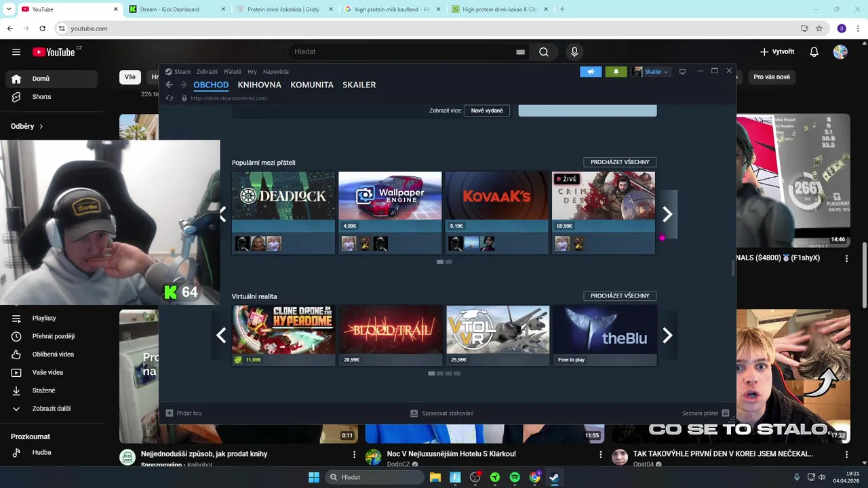Open the Clone Drone in the Hyperdome card
The width and height of the screenshot is (868, 488).
tap(283, 335)
